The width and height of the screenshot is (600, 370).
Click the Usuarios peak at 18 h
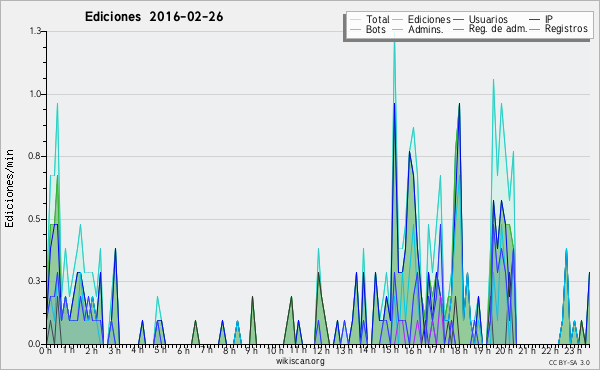[459, 104]
